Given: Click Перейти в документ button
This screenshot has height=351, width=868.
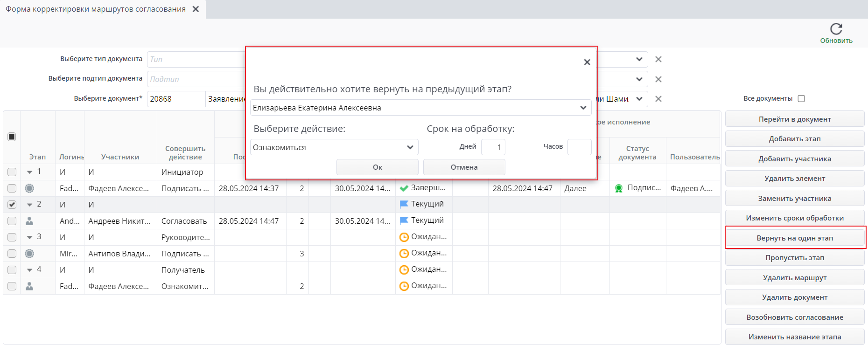Looking at the screenshot, I should pyautogui.click(x=795, y=119).
